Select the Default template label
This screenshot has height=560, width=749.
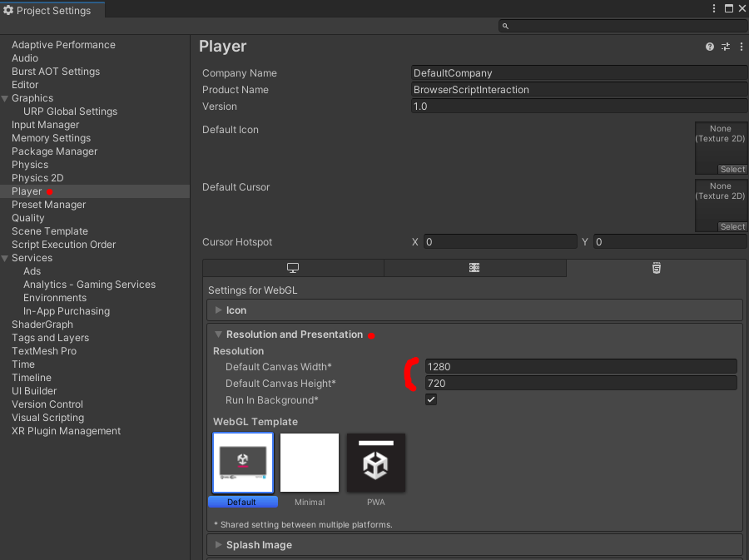tap(241, 503)
